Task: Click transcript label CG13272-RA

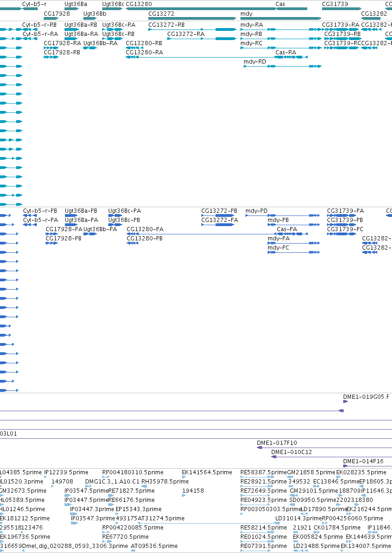Action: pos(186,34)
